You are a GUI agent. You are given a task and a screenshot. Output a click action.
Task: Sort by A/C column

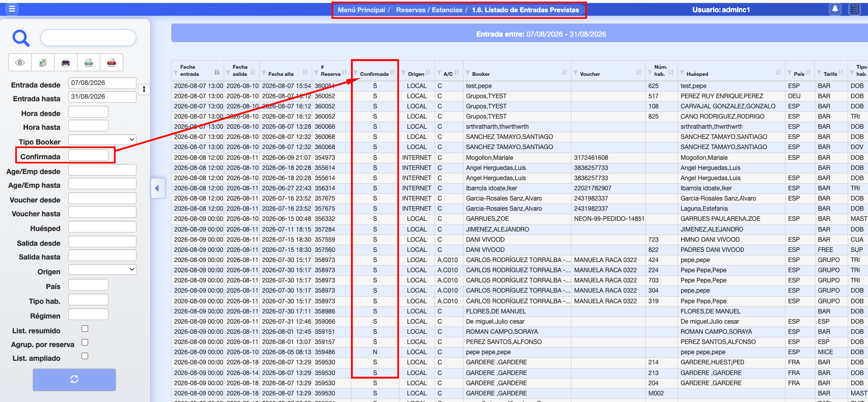tap(456, 72)
